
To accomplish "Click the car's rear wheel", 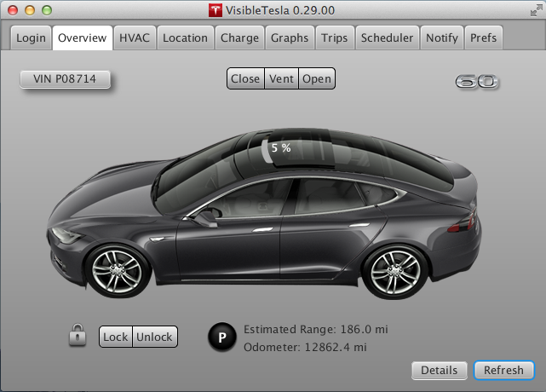I will 396,271.
